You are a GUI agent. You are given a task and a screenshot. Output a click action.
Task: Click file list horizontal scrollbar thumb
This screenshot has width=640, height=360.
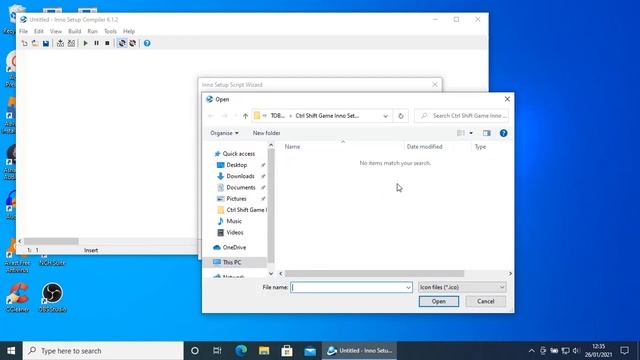pyautogui.click(x=374, y=273)
